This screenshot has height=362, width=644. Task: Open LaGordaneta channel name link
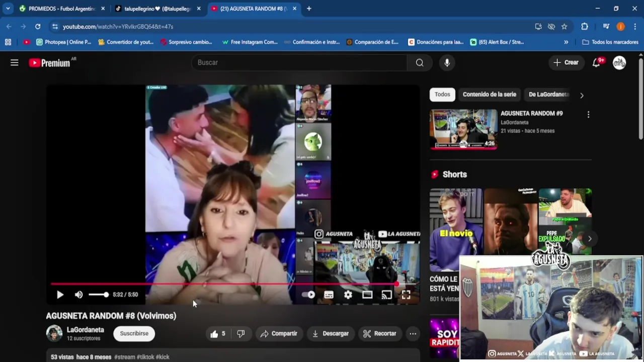(x=86, y=330)
